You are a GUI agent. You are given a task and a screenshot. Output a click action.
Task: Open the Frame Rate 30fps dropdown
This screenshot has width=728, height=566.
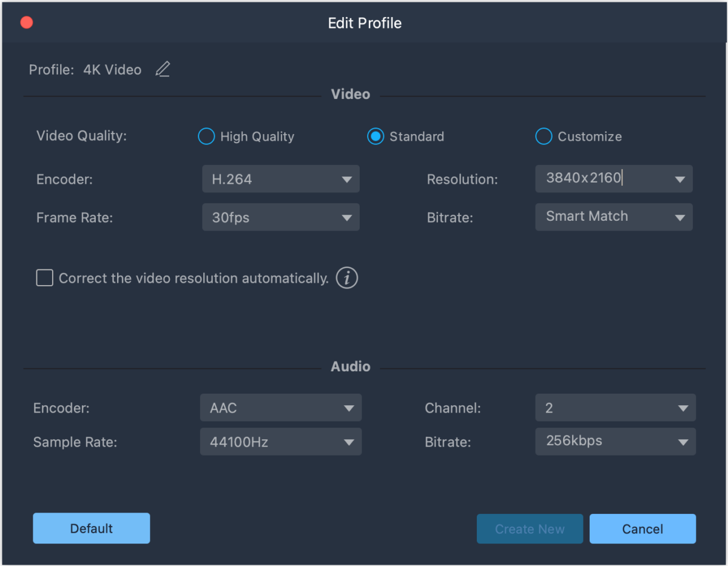pyautogui.click(x=281, y=217)
